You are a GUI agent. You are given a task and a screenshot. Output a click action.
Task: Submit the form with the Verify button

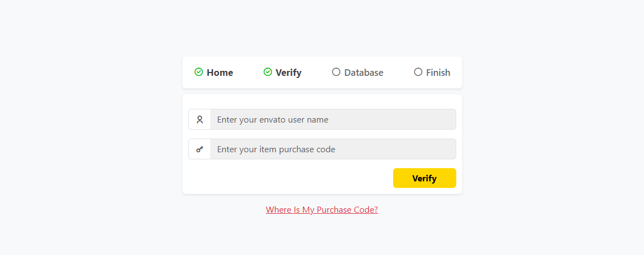click(x=424, y=178)
